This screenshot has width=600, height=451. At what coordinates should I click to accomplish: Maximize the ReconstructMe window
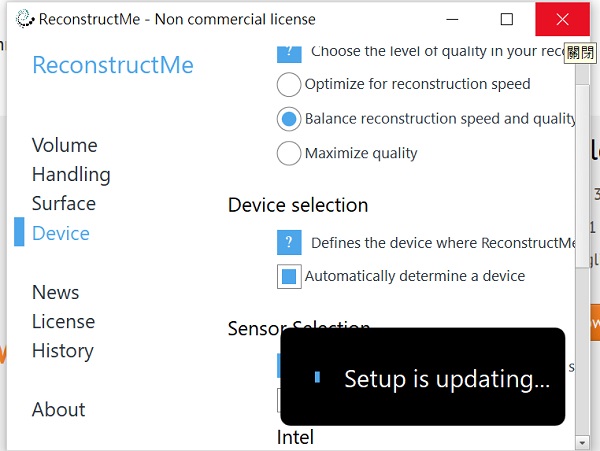(507, 19)
